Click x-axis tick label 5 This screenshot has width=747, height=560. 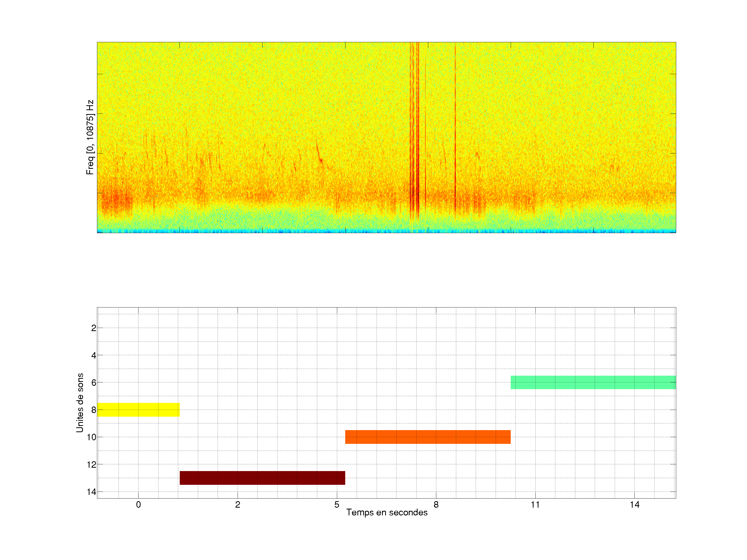click(337, 505)
